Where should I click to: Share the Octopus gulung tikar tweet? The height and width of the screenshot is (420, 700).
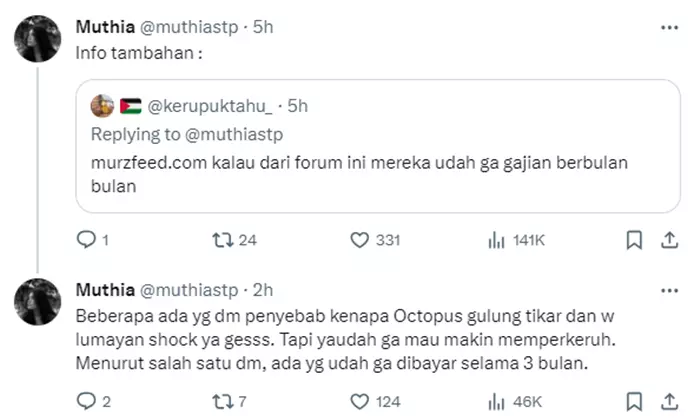tap(669, 401)
